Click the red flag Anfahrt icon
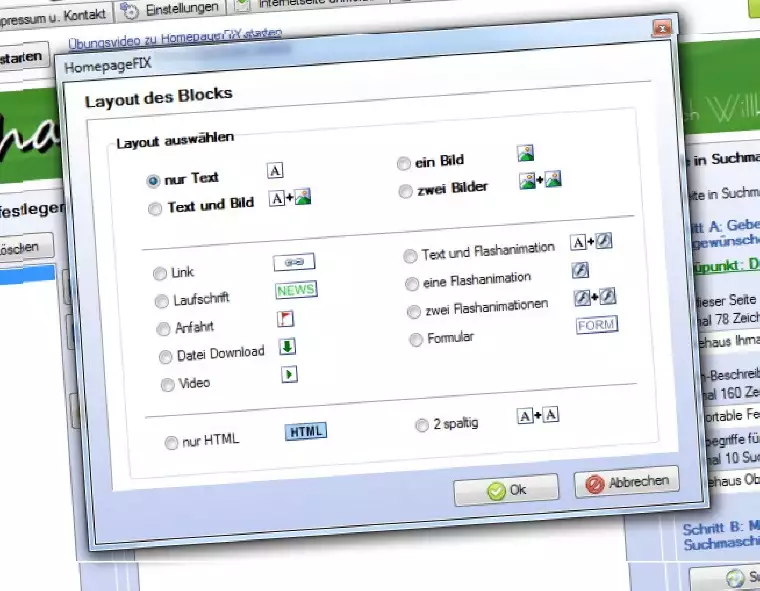This screenshot has width=760, height=591. (x=286, y=319)
